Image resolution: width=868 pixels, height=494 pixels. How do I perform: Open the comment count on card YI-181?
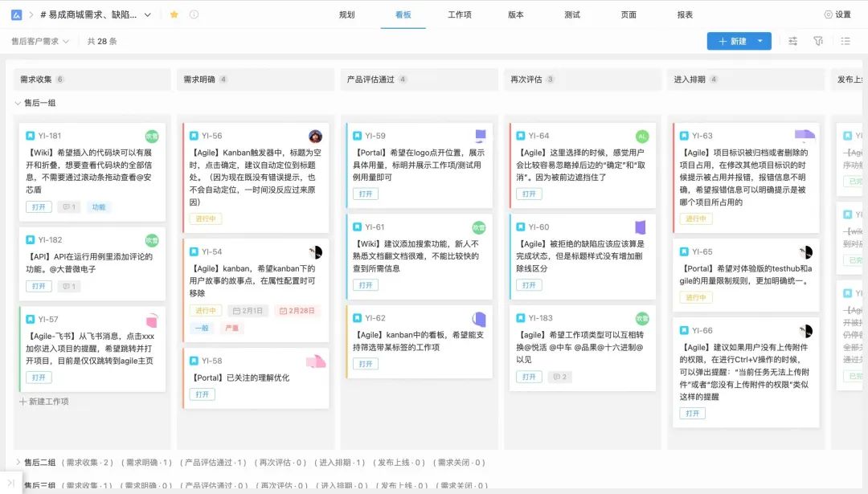point(69,207)
